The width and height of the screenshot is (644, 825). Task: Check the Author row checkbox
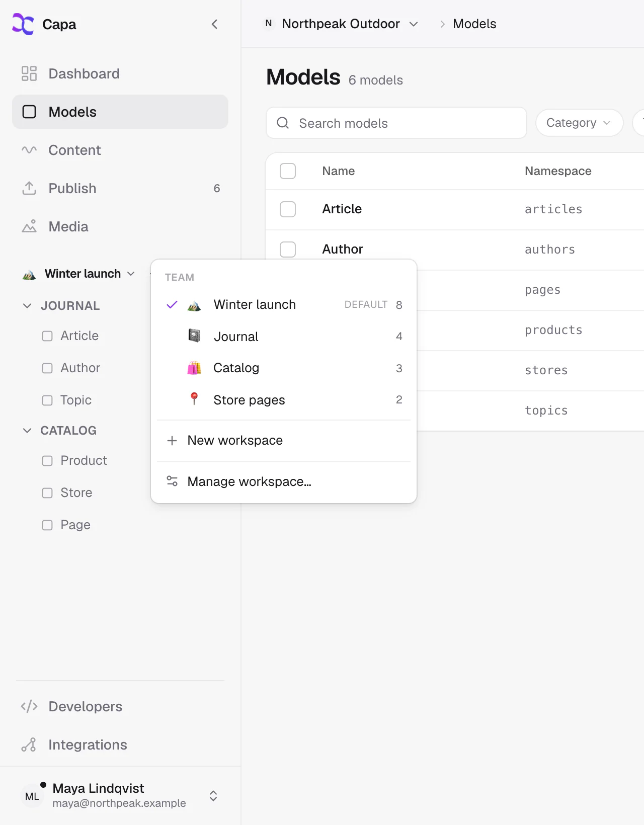tap(288, 250)
